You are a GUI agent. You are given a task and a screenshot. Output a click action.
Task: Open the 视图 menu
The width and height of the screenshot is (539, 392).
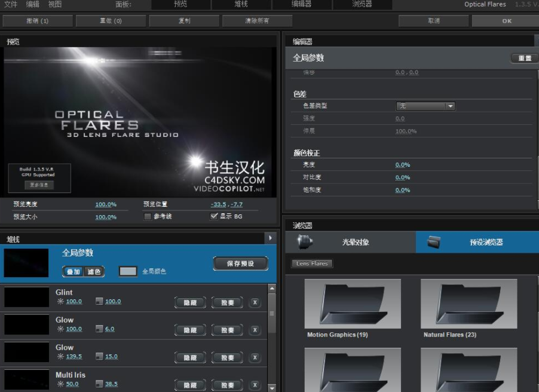(x=54, y=4)
